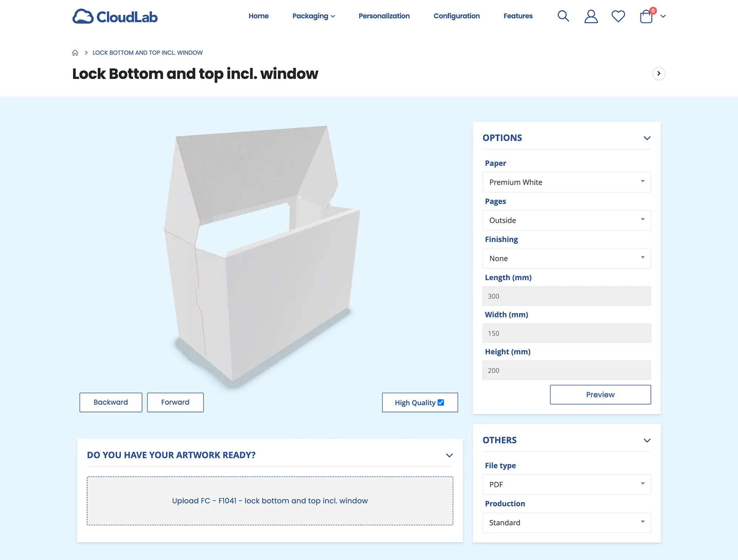
Task: Expand the cart dropdown chevron
Action: tap(663, 16)
